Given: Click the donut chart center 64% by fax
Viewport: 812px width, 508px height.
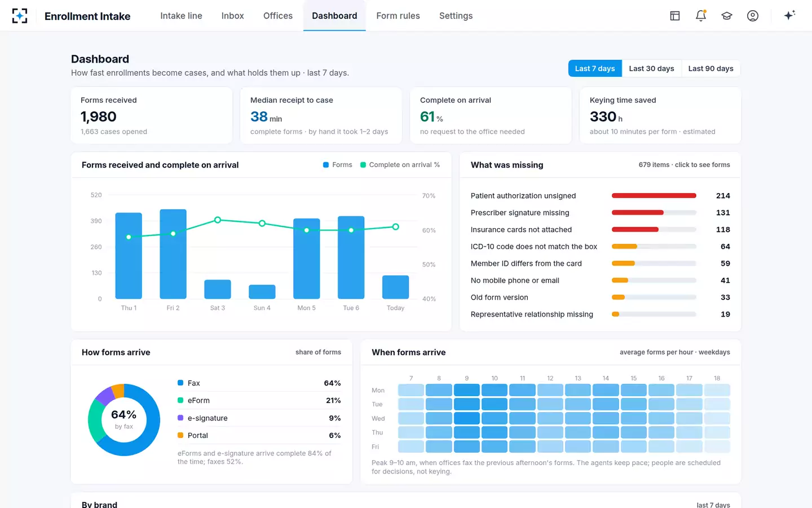Looking at the screenshot, I should click(124, 419).
